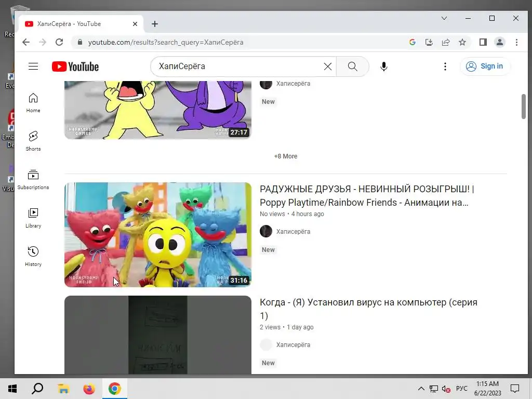This screenshot has width=532, height=399.
Task: Bookmark this page with star
Action: coord(462,42)
